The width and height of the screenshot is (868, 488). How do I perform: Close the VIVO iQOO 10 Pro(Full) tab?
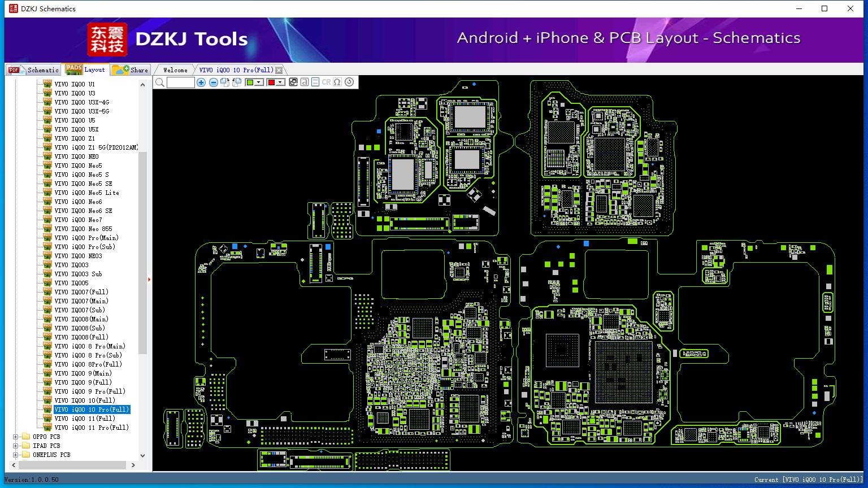279,71
